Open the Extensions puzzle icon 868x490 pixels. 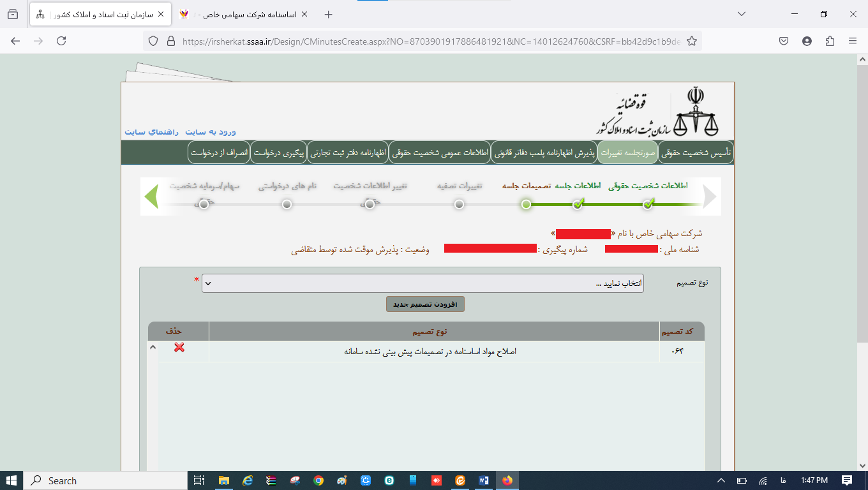(x=830, y=41)
